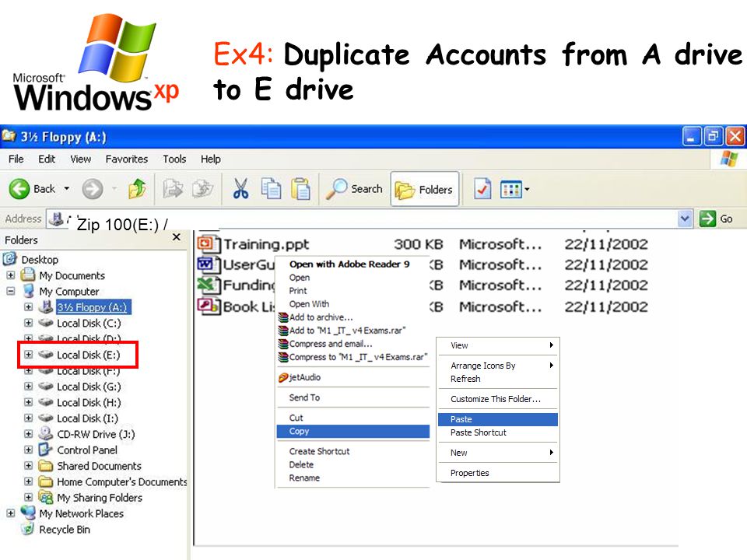Click the green Go button

[x=716, y=219]
